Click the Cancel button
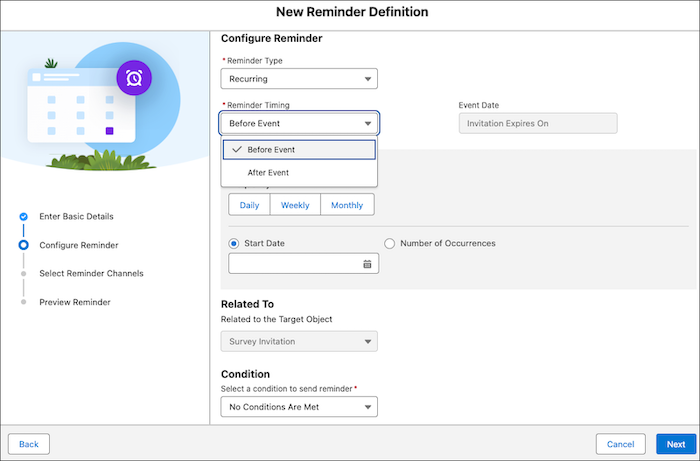This screenshot has height=461, width=700. pos(620,444)
